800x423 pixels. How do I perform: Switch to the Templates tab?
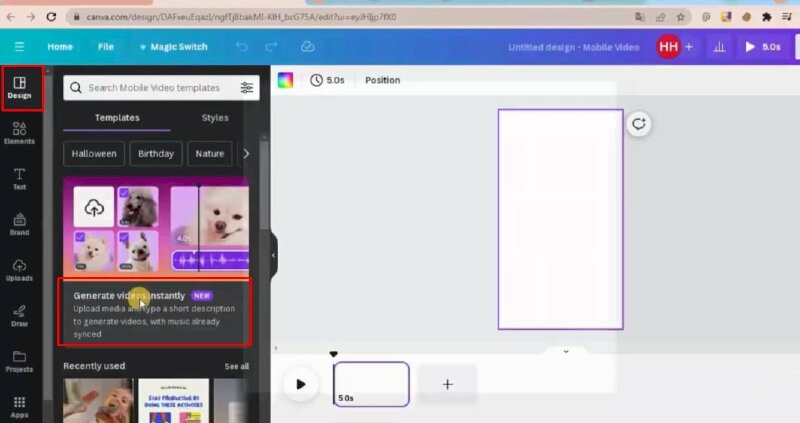point(117,118)
